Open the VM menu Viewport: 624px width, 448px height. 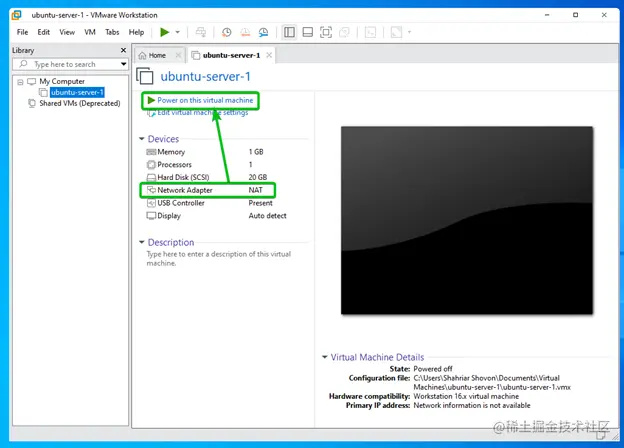pyautogui.click(x=90, y=32)
